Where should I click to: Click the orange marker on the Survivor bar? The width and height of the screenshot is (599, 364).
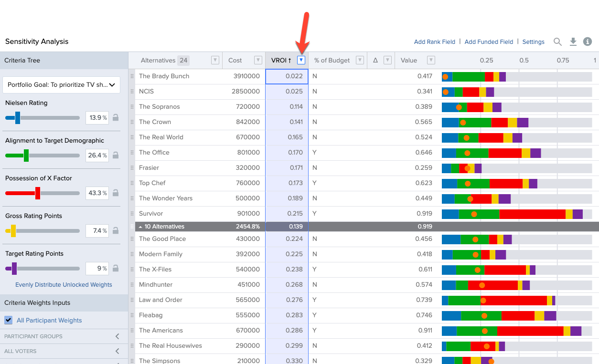click(474, 214)
